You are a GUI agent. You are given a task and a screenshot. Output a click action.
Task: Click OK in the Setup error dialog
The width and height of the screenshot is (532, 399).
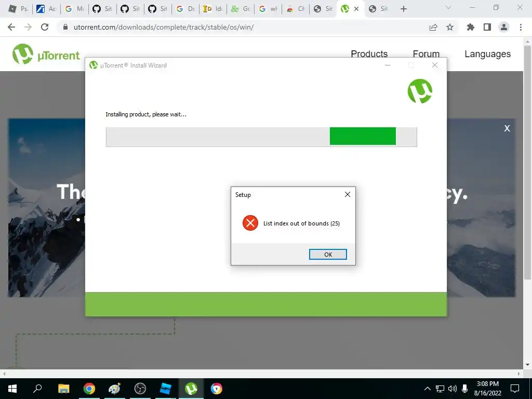tap(328, 254)
